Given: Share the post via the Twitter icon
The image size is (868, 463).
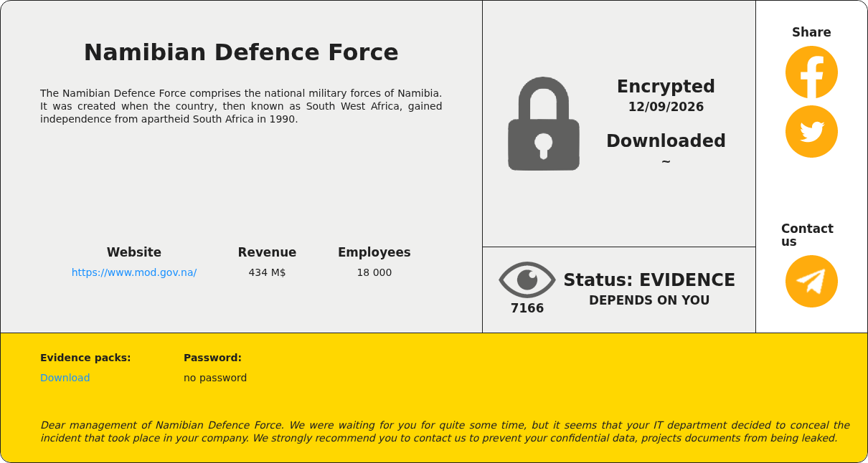Looking at the screenshot, I should click(811, 131).
